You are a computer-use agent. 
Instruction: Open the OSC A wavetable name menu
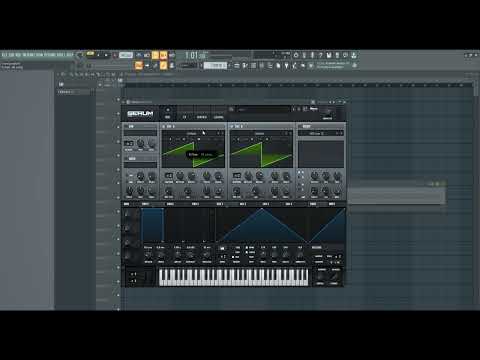point(192,133)
